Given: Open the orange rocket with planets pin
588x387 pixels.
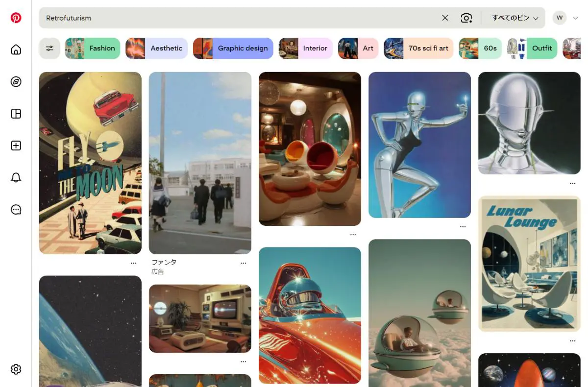Looking at the screenshot, I should tap(529, 370).
